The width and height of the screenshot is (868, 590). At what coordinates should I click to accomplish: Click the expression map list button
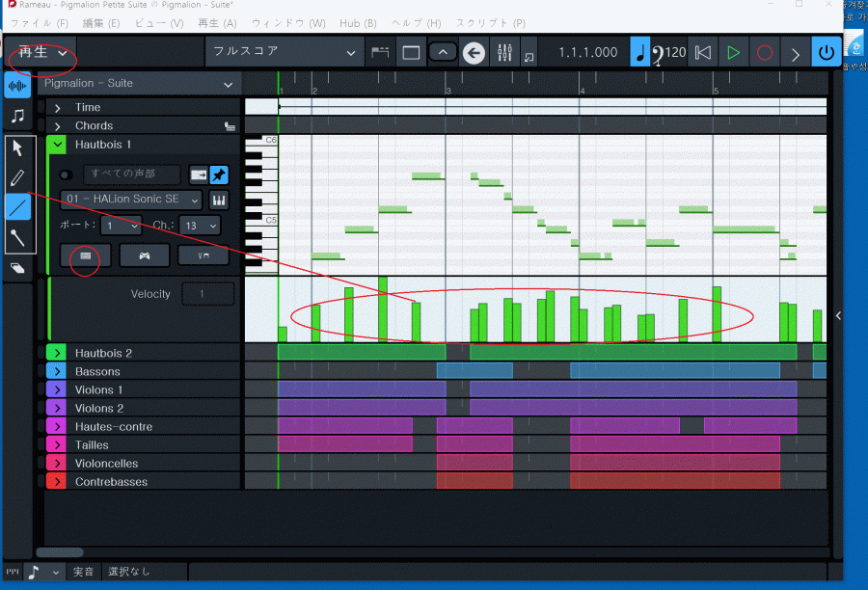[x=85, y=255]
